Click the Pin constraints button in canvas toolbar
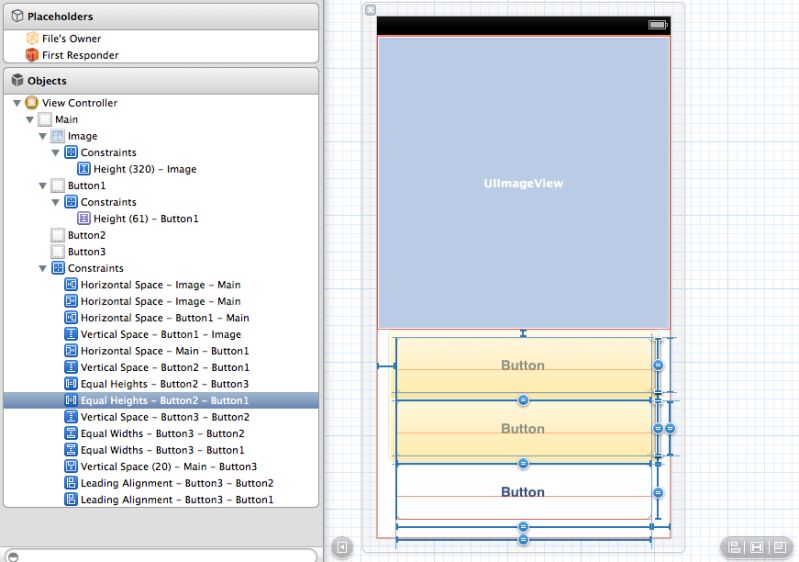 (x=757, y=547)
